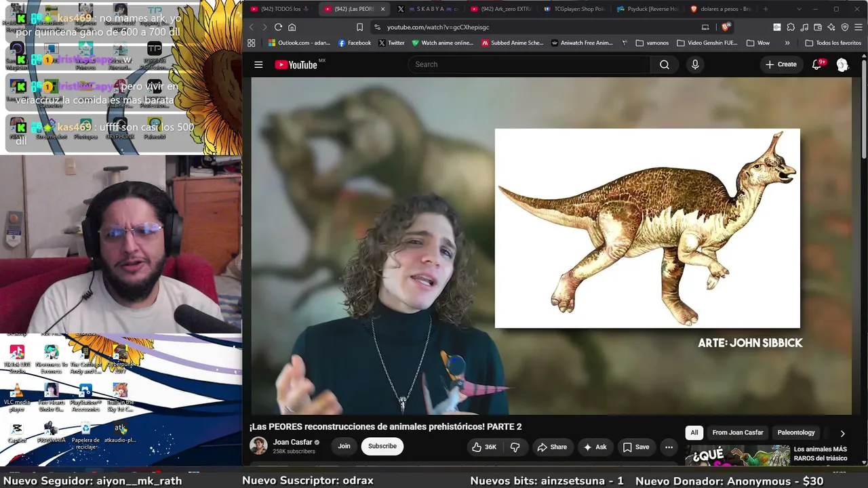Open CapCut desktop shortcut

[x=17, y=432]
